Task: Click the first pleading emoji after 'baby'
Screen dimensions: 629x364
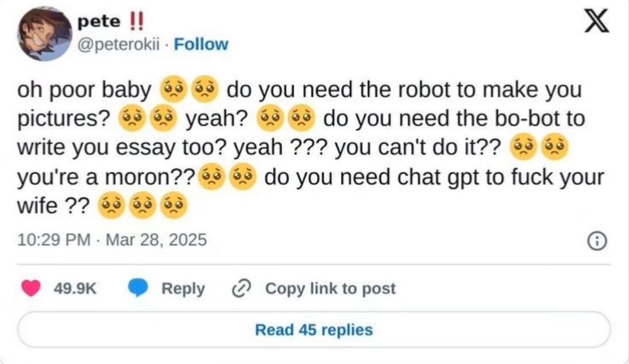Action: (x=174, y=89)
